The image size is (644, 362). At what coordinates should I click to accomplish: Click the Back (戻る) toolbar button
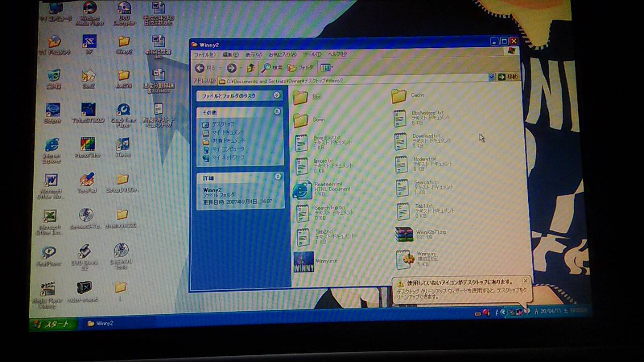pyautogui.click(x=206, y=68)
